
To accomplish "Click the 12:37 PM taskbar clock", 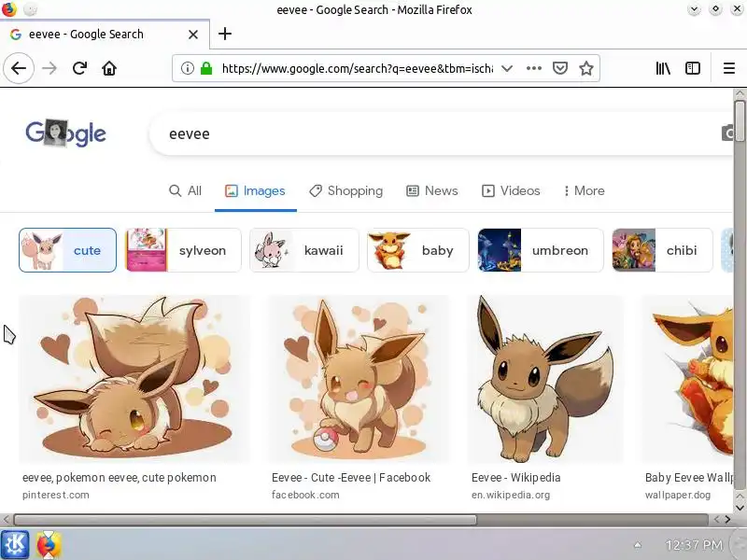I will [x=694, y=545].
